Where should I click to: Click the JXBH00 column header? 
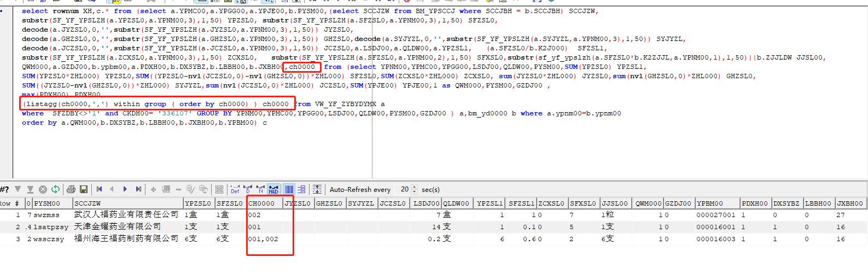850,203
